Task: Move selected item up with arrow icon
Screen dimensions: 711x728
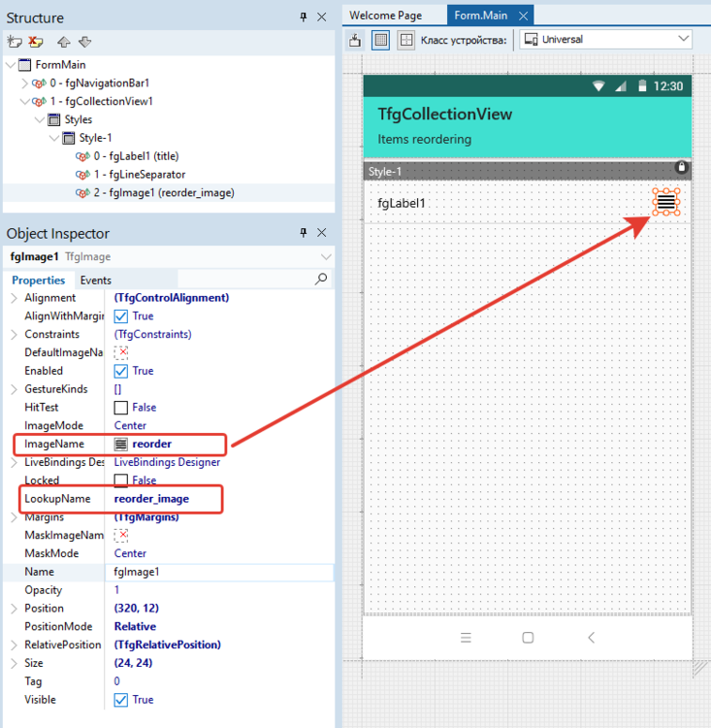Action: tap(64, 42)
